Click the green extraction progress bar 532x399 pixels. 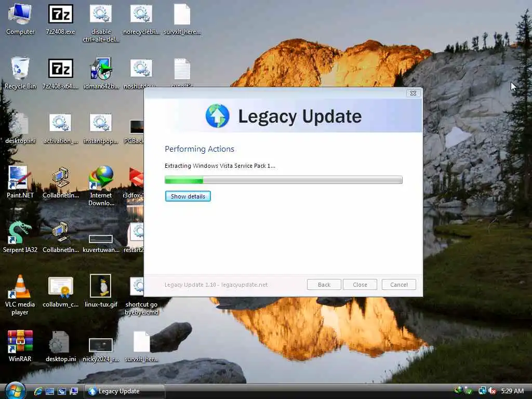pyautogui.click(x=283, y=180)
